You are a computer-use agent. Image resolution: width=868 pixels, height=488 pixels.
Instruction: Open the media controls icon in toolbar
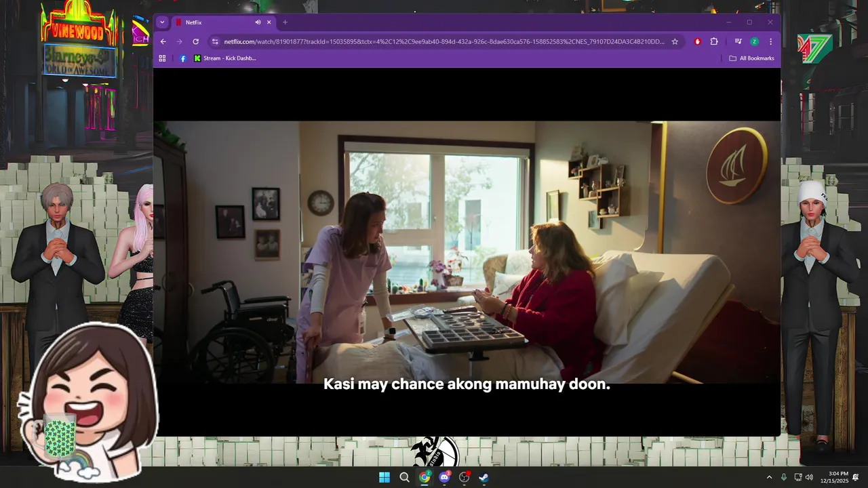tap(738, 41)
